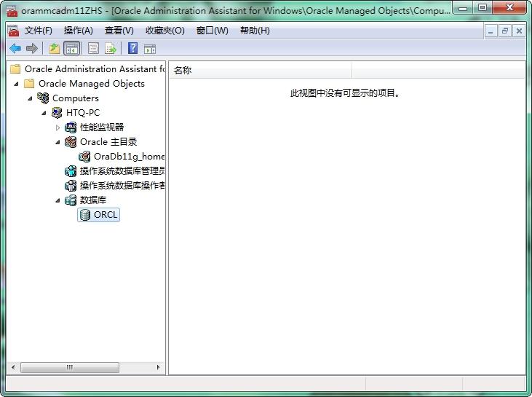
Task: Click the 性能监视器 monitor icon
Action: click(x=71, y=127)
